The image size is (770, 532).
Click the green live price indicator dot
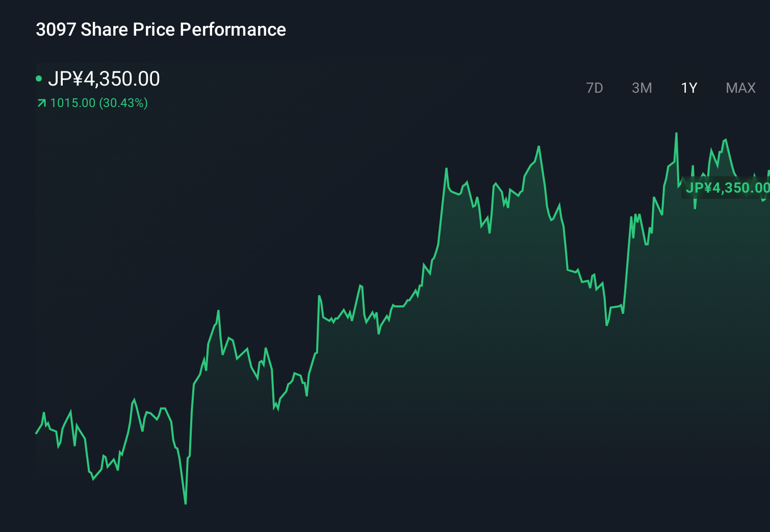click(x=40, y=78)
